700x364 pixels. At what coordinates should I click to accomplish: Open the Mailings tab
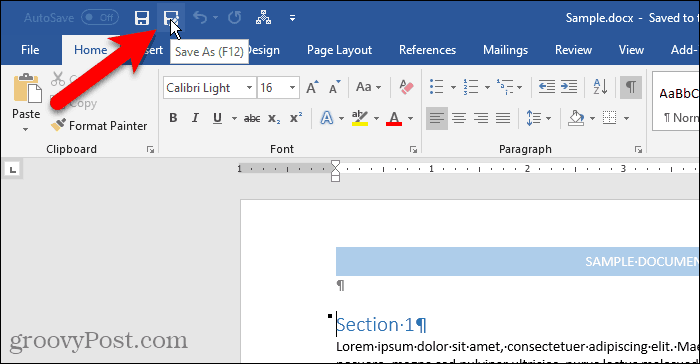(505, 50)
